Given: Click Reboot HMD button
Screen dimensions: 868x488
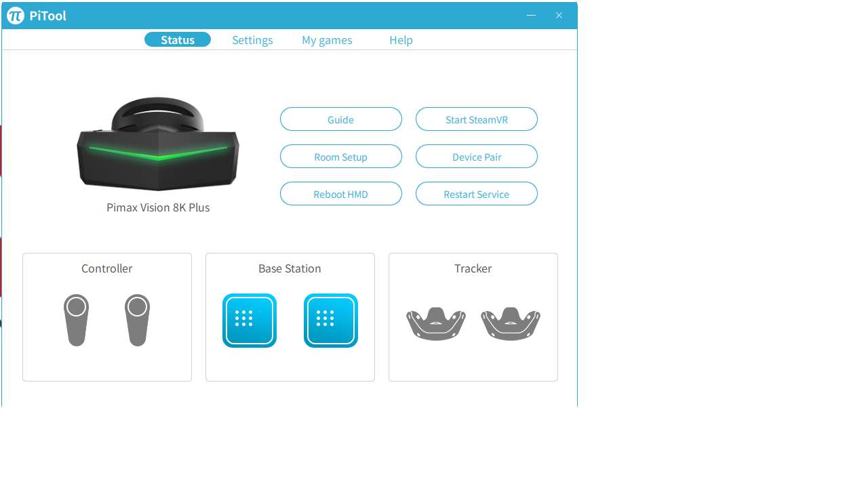Looking at the screenshot, I should [x=341, y=194].
